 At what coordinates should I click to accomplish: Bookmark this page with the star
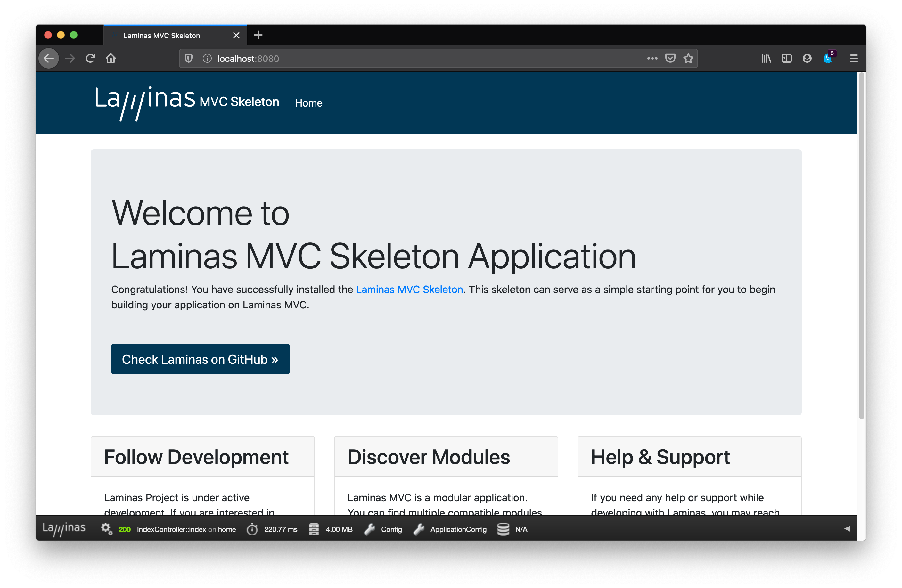[688, 58]
